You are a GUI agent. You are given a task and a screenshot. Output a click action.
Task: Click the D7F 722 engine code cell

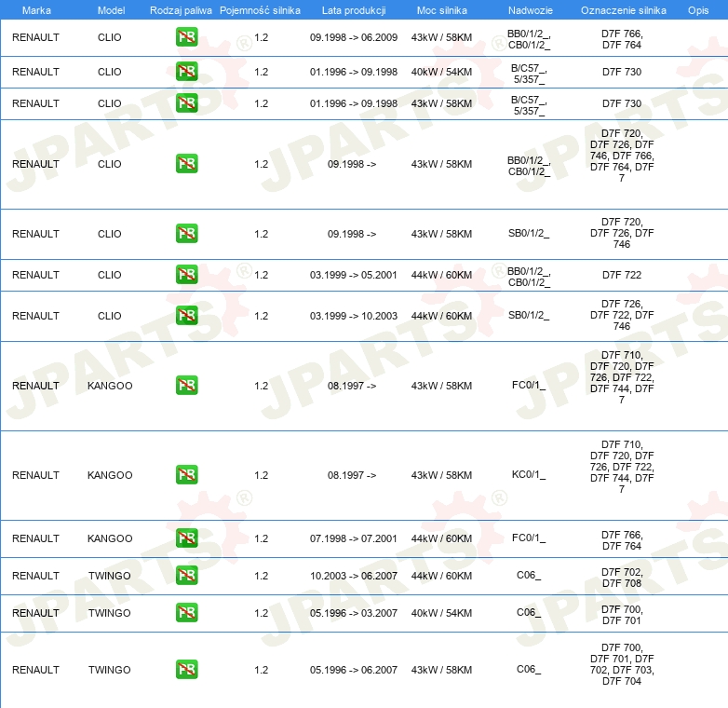[622, 275]
